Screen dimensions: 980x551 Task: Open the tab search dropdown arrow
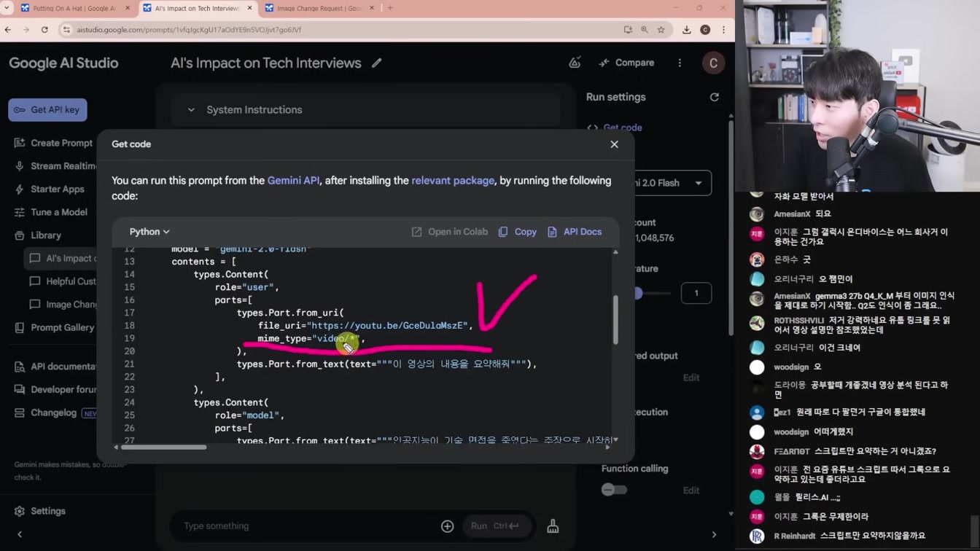(7, 8)
